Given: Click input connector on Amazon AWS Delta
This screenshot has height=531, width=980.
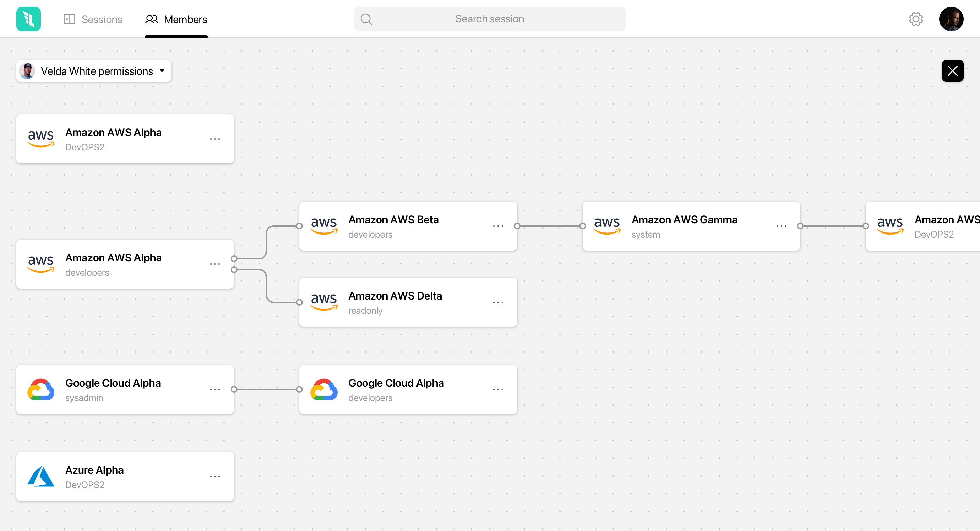Looking at the screenshot, I should [299, 302].
